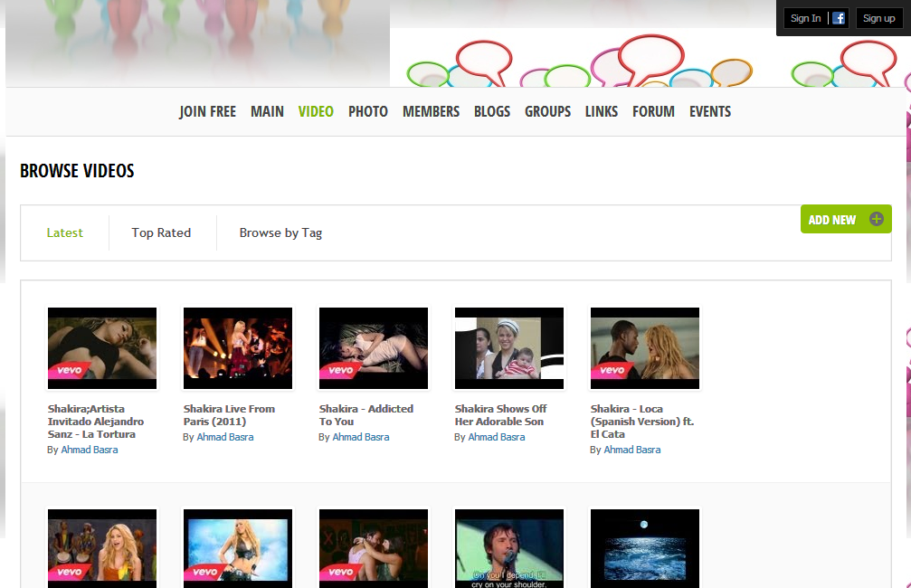
Task: Click the Sign up button
Action: click(x=879, y=18)
